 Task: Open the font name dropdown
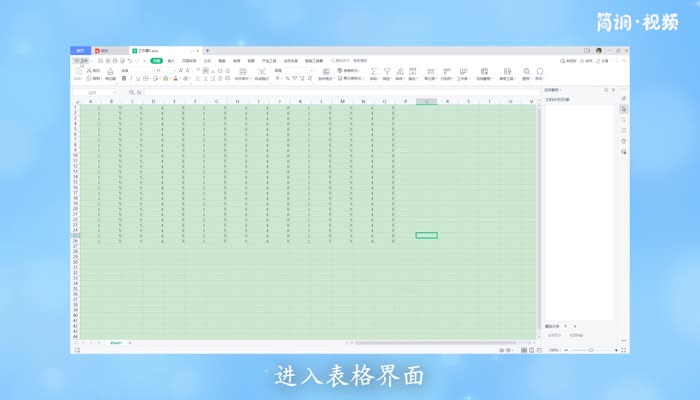click(135, 70)
